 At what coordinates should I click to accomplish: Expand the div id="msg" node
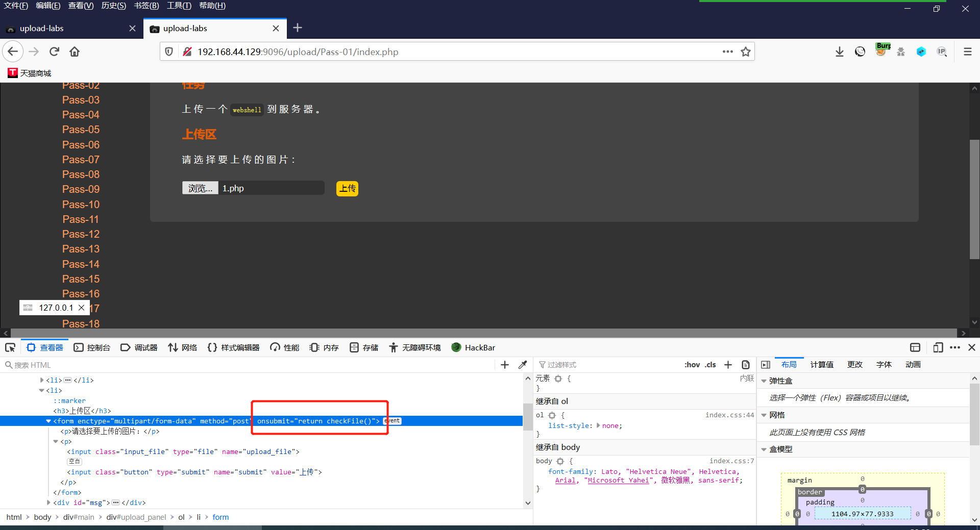tap(48, 502)
